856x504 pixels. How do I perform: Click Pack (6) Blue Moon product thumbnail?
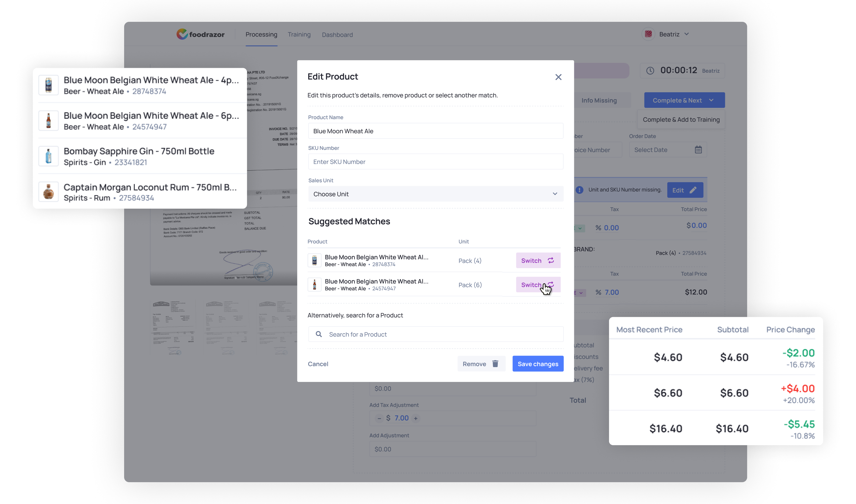[x=314, y=284]
